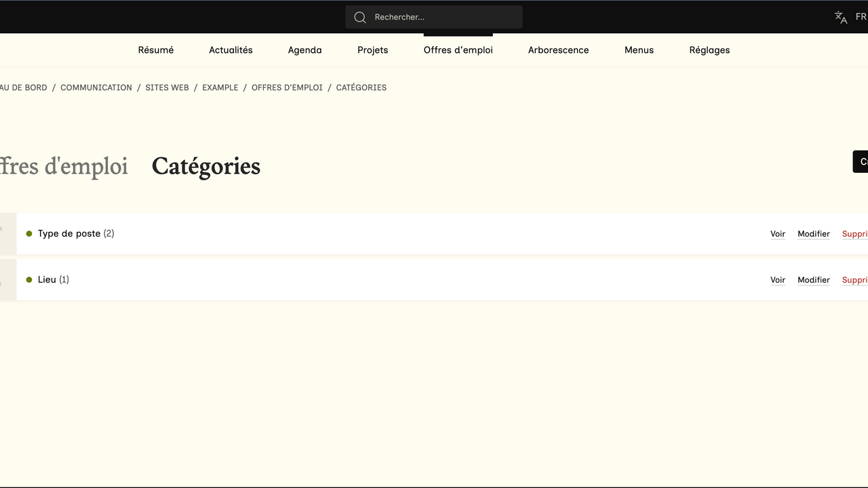Click the drag handle of the Lieu row
868x488 pixels.
(7, 280)
